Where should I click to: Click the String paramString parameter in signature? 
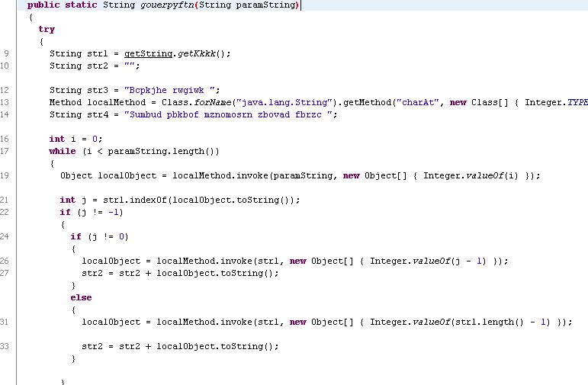(247, 5)
